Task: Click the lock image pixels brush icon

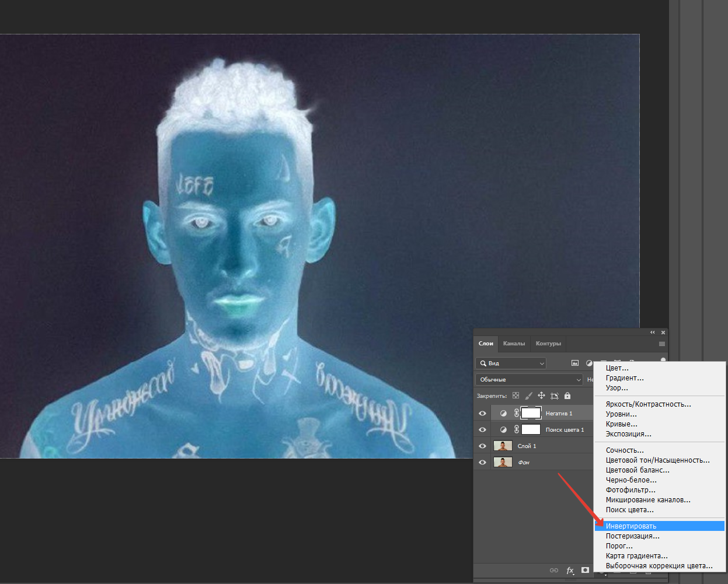Action: (528, 396)
